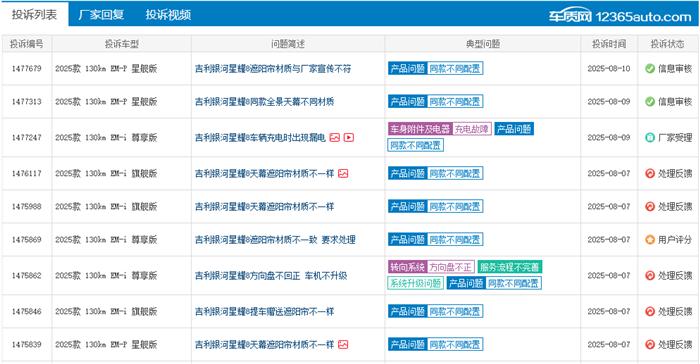Click the 方向盘不正 tag
Screen dimensions: 700x364
pyautogui.click(x=450, y=267)
